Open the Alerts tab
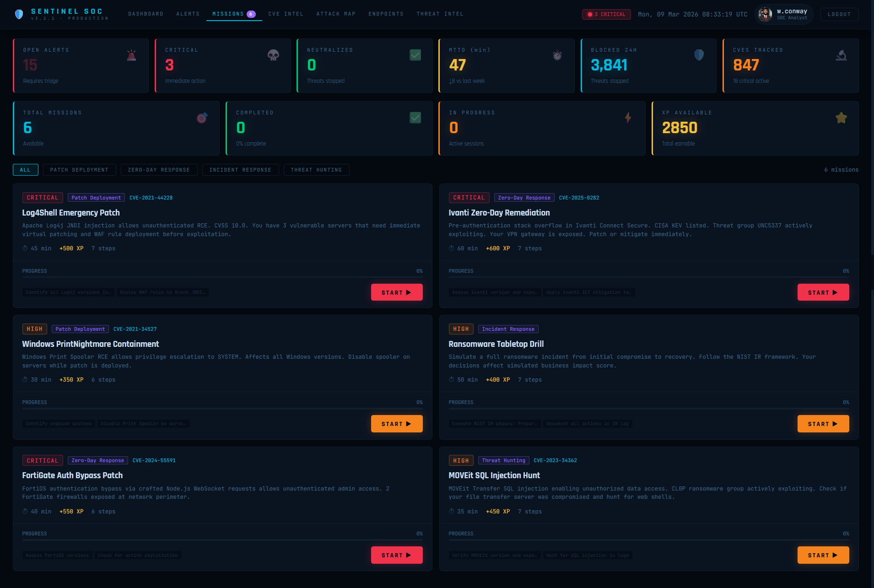Viewport: 874px width, 588px height. pyautogui.click(x=188, y=14)
